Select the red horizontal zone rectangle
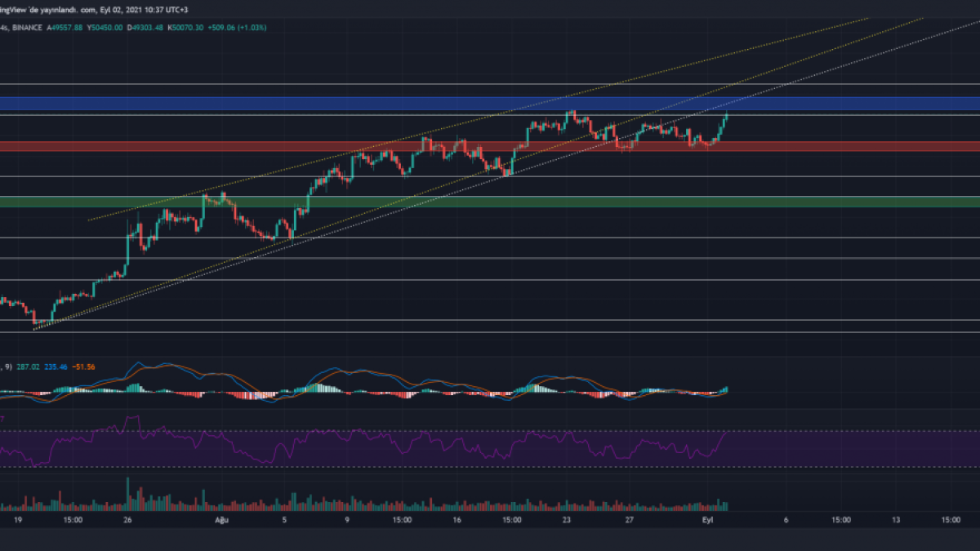Screen dimensions: 980x551 490,146
